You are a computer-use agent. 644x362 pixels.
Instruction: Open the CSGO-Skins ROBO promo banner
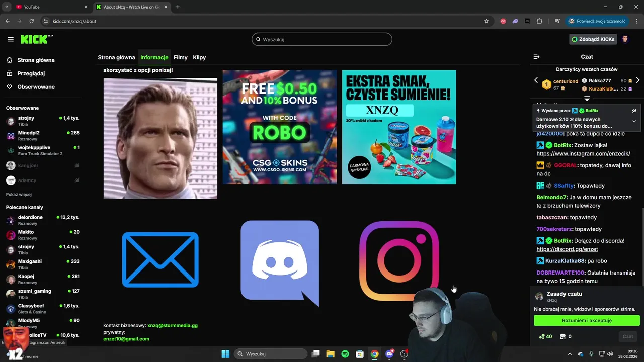coord(280,127)
